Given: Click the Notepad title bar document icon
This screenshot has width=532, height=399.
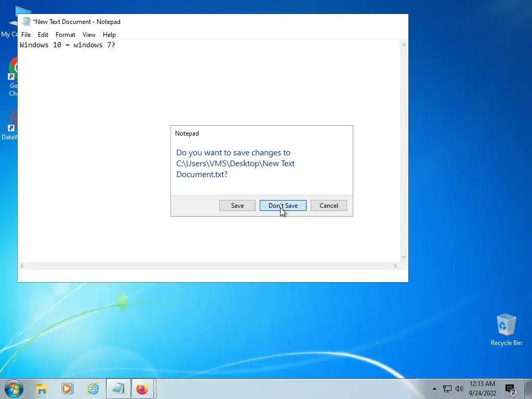Looking at the screenshot, I should [x=26, y=21].
